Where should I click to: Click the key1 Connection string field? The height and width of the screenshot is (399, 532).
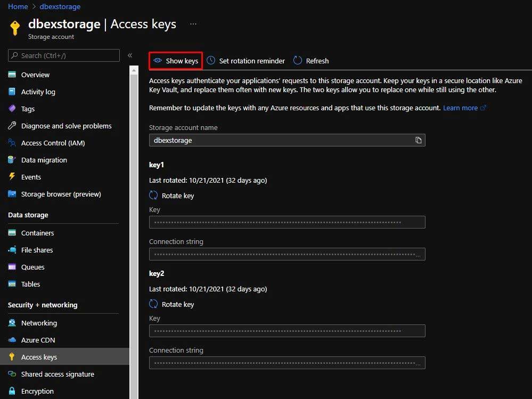click(287, 254)
